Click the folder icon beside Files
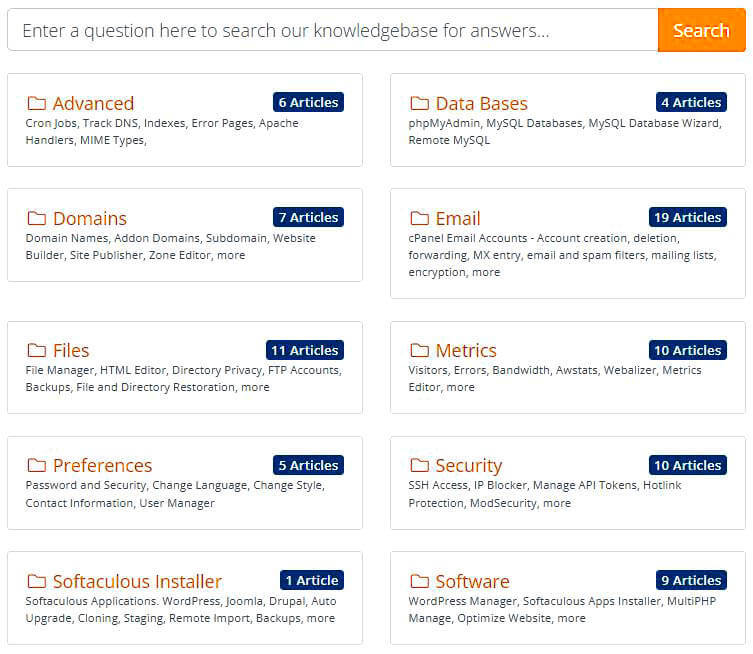Screen dimensions: 753x654 [36, 351]
